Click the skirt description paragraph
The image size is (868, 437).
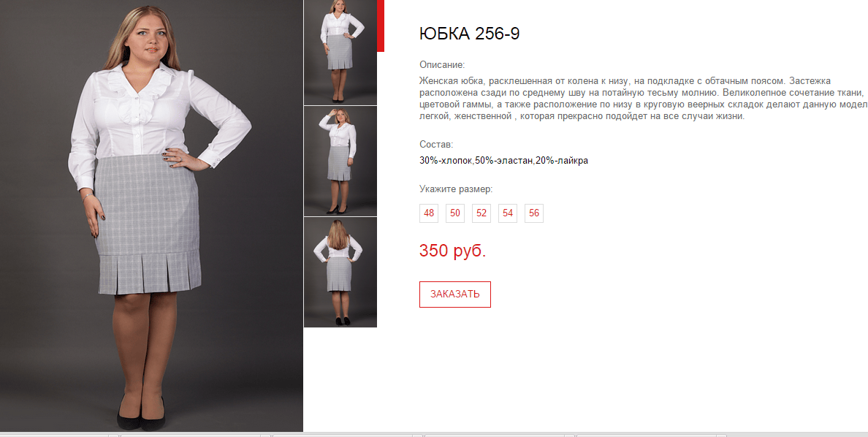click(x=644, y=99)
